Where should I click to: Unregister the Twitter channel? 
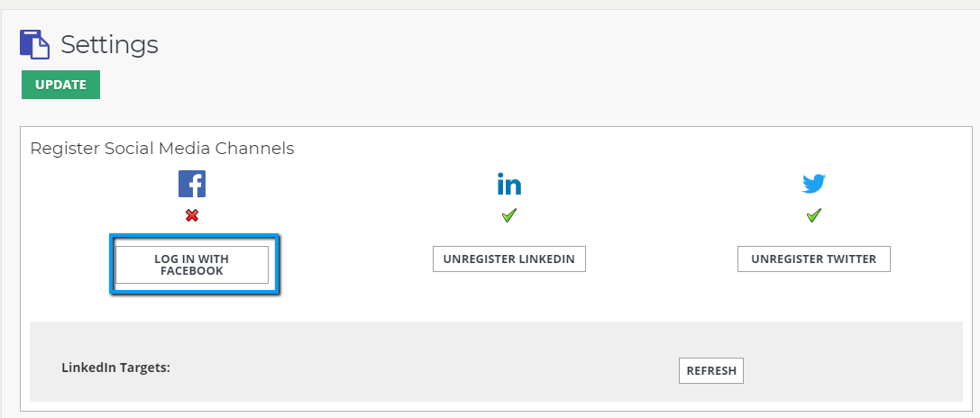[x=814, y=259]
